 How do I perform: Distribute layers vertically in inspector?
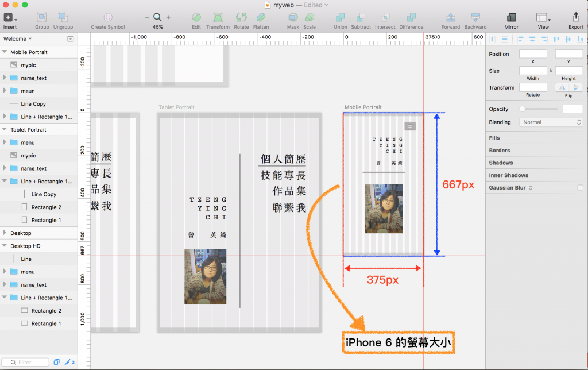(505, 39)
